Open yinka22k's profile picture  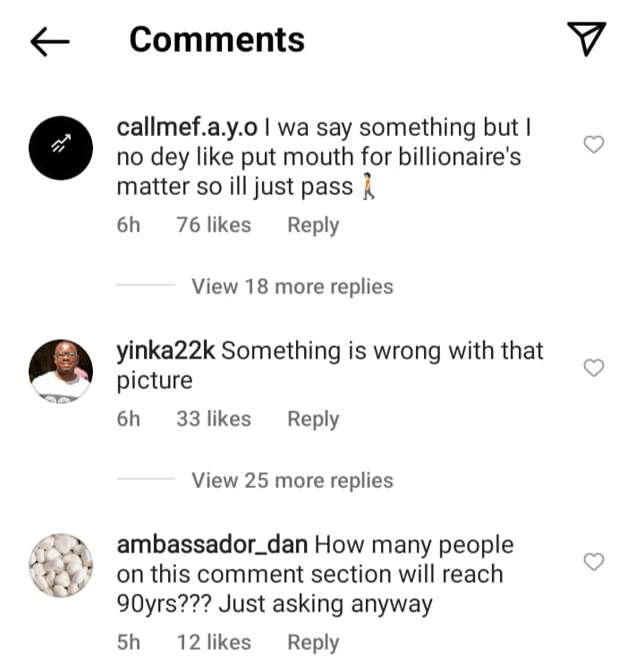pyautogui.click(x=61, y=371)
